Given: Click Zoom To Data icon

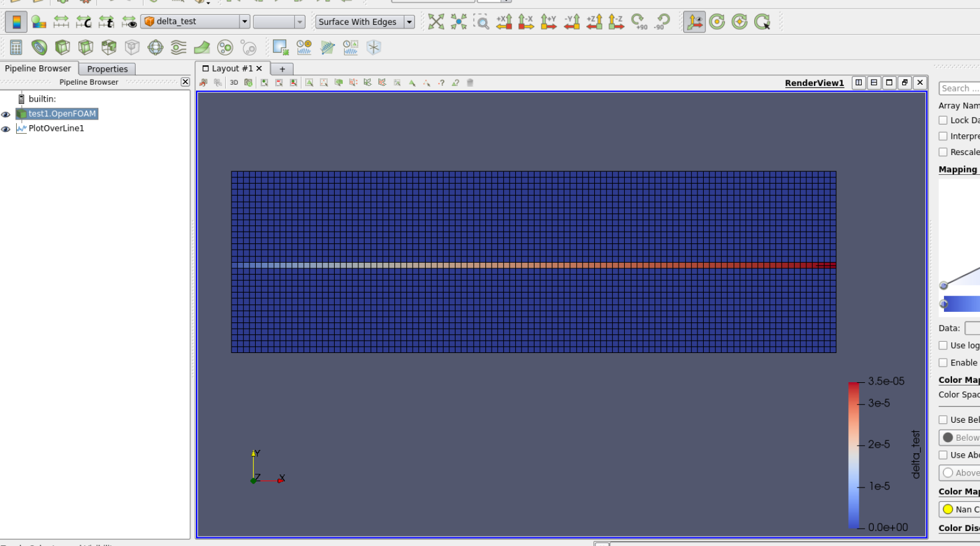Looking at the screenshot, I should tap(459, 22).
